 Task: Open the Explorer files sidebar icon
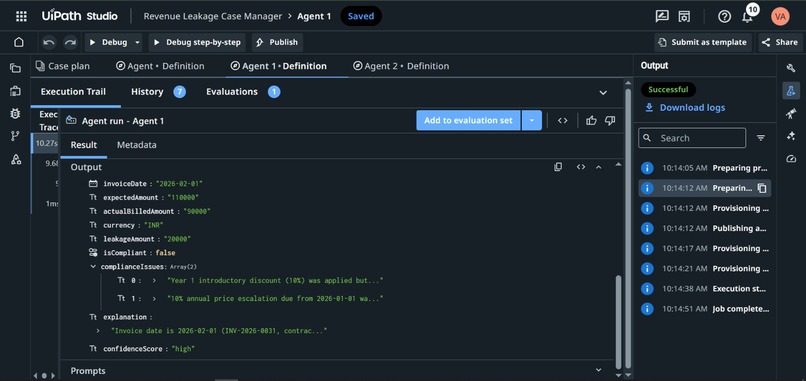(x=15, y=68)
